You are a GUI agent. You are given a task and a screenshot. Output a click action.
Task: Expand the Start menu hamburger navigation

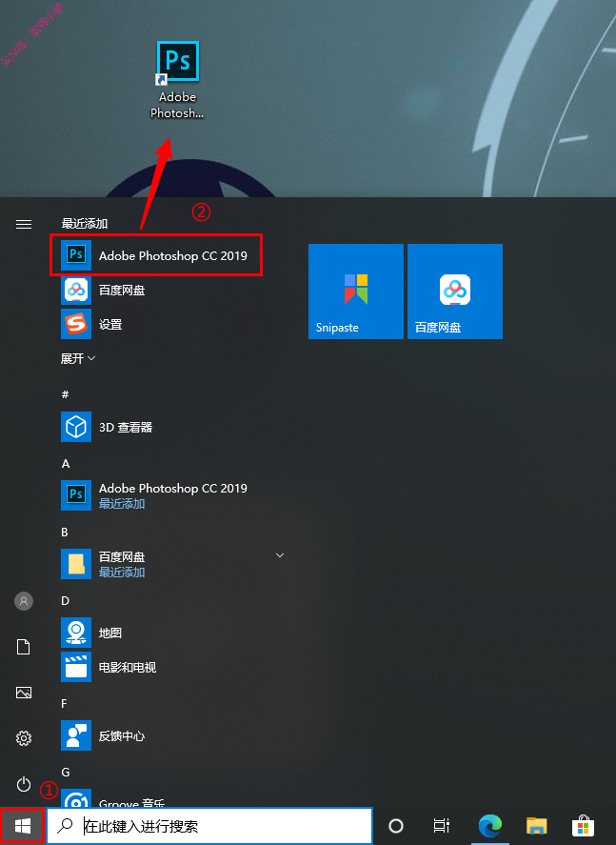pos(24,224)
